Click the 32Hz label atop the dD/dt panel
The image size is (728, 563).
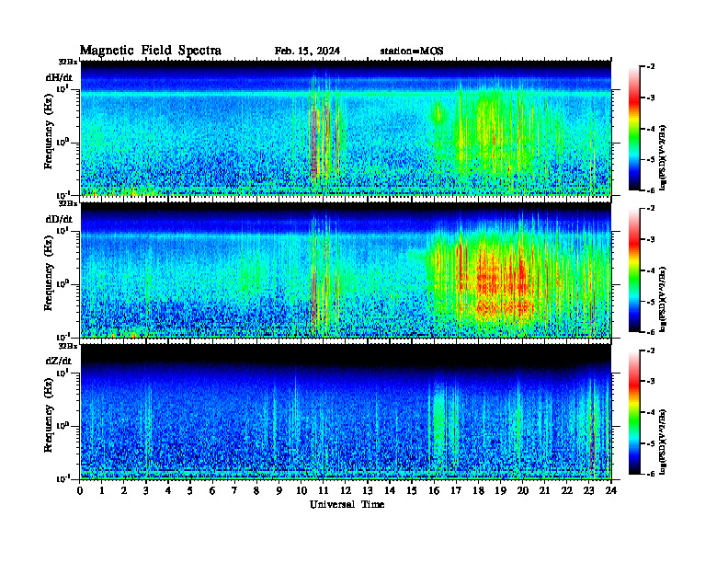[67, 203]
